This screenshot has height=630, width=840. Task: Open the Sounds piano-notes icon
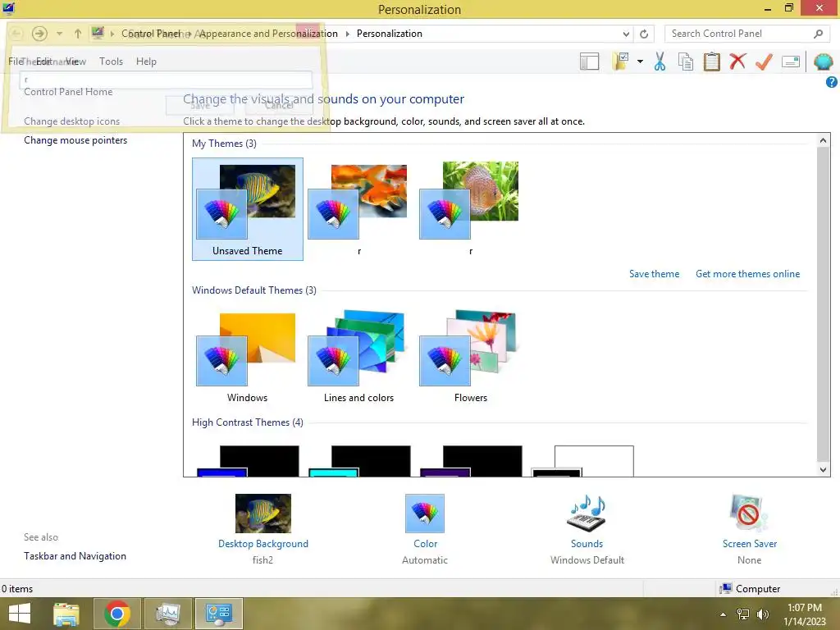pyautogui.click(x=587, y=514)
